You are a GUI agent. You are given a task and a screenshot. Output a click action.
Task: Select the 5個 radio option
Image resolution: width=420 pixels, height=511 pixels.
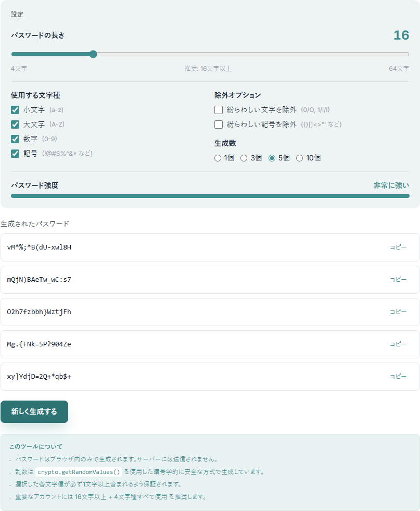point(272,158)
